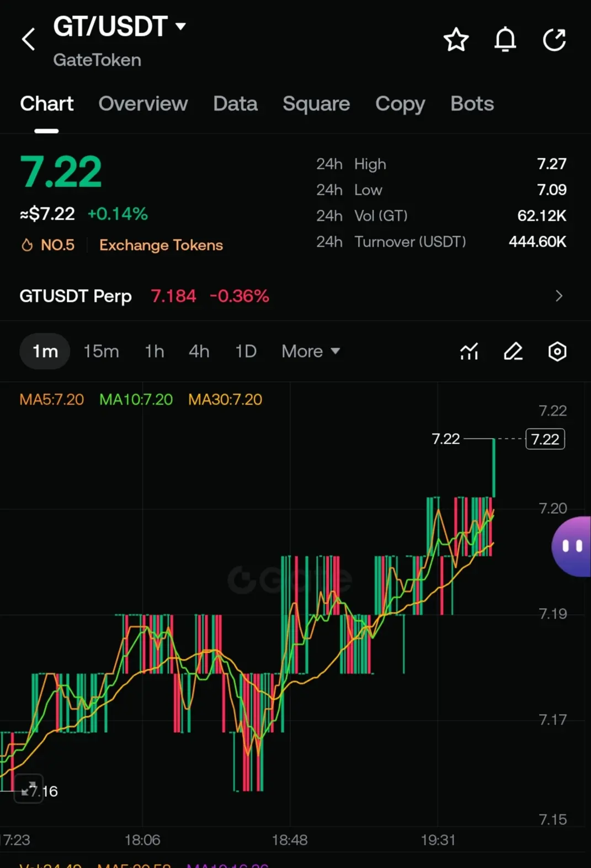Select the 4h timeframe
Image resolution: width=591 pixels, height=868 pixels.
tap(199, 352)
